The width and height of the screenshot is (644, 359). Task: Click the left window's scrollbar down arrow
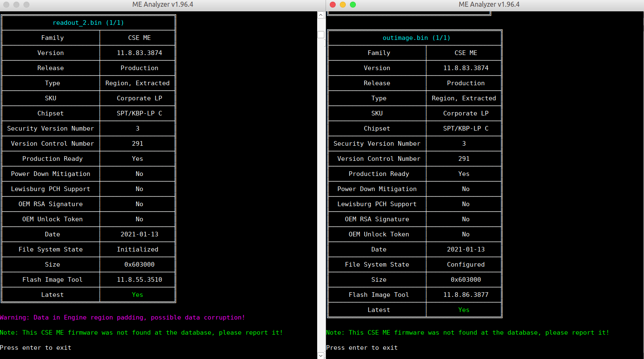(321, 356)
